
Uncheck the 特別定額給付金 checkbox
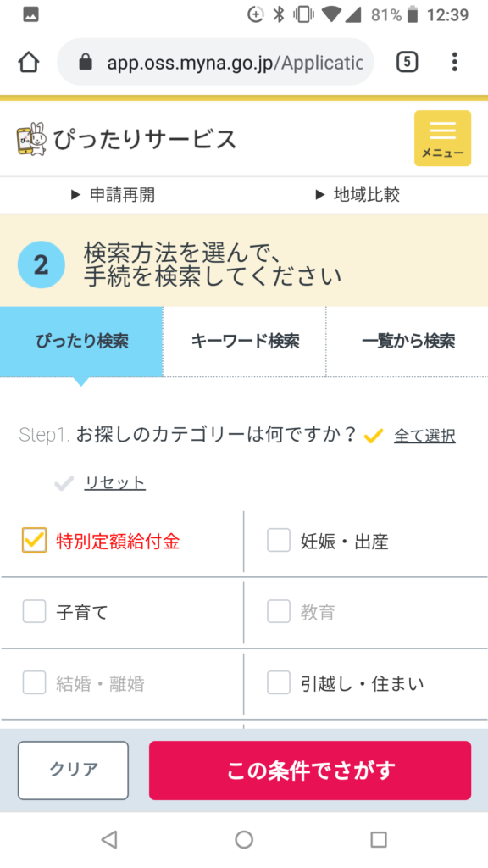[x=34, y=540]
